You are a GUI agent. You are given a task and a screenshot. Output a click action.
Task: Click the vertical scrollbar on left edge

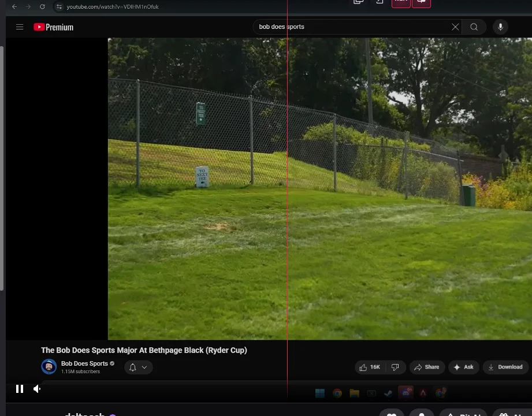click(2, 168)
